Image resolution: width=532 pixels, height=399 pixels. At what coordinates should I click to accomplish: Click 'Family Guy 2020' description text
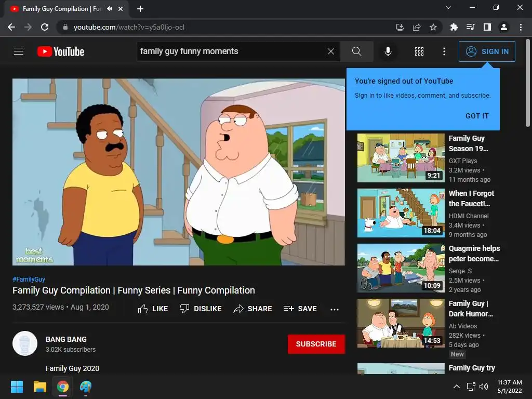[x=73, y=368]
